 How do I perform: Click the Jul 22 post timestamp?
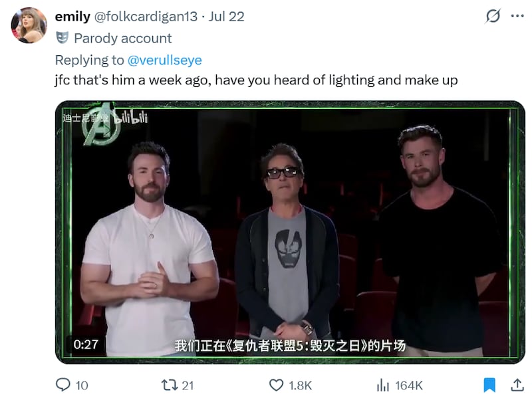226,17
